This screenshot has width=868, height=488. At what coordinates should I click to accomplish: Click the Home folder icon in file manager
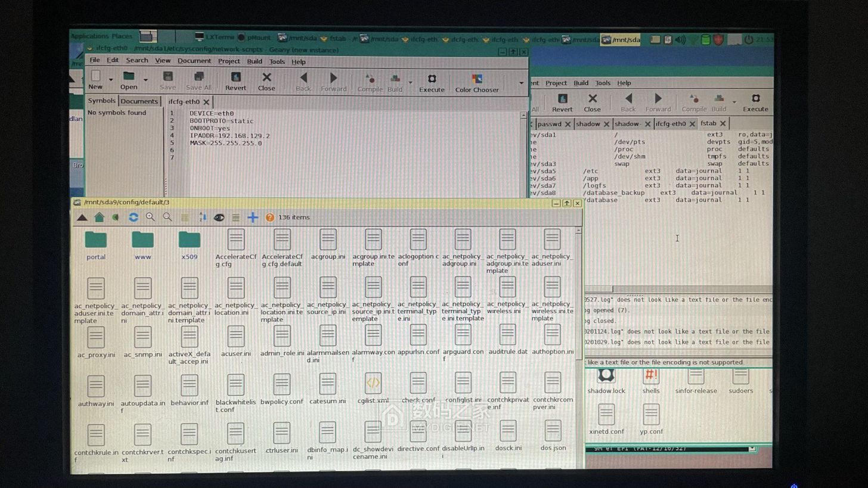(100, 217)
